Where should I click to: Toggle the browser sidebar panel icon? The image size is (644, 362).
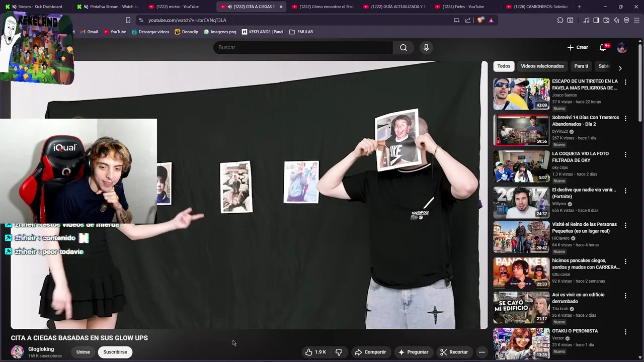[x=596, y=20]
